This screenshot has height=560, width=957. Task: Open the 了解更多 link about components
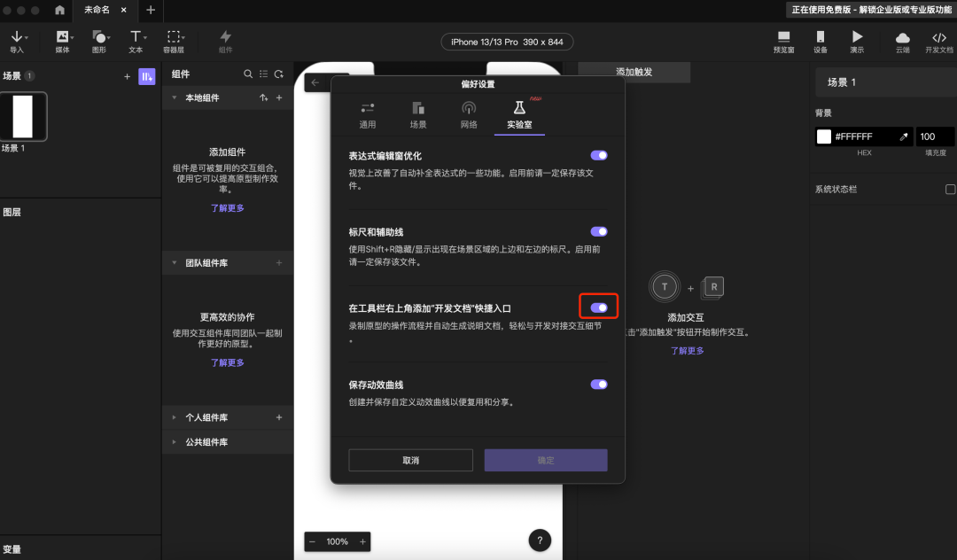[227, 207]
